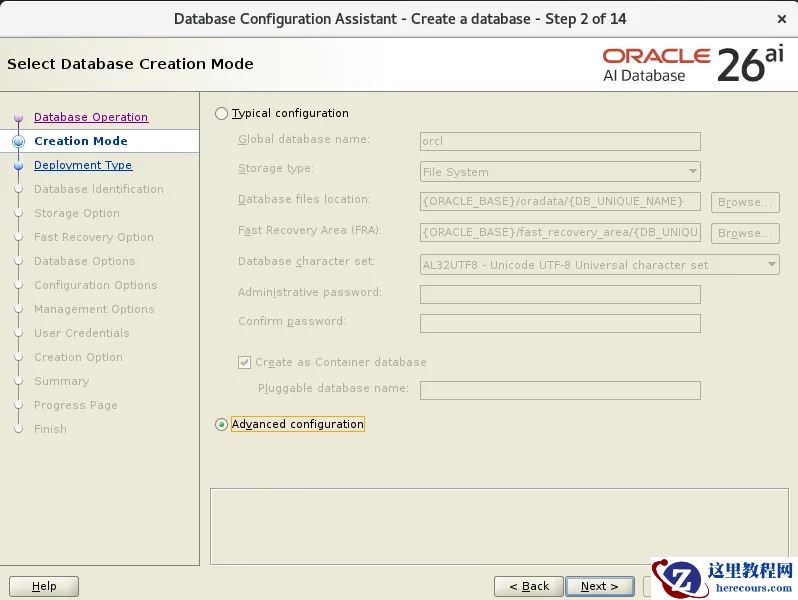This screenshot has height=600, width=798.
Task: Select Creation Mode step in sidebar
Action: (81, 141)
